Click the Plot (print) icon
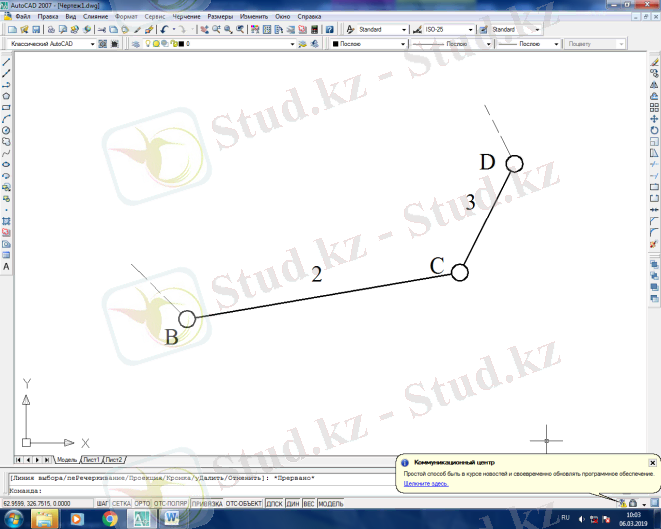Screen dimensions: 661x529 click(x=51, y=30)
